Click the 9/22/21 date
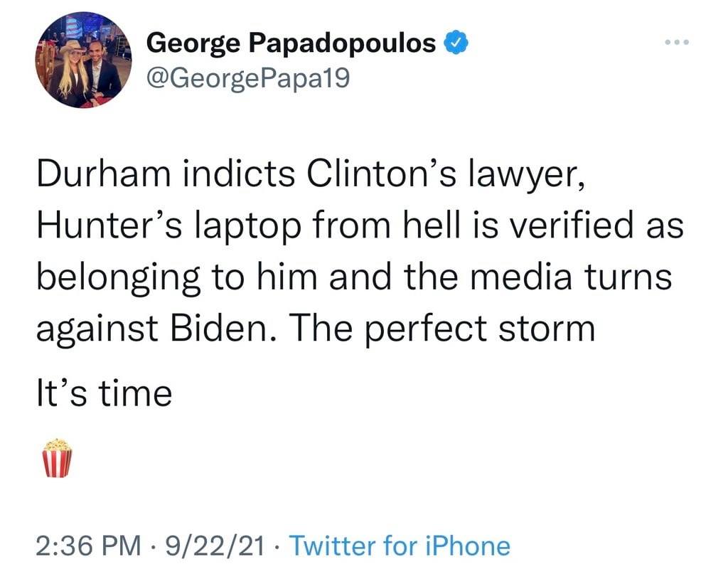Image resolution: width=728 pixels, height=574 pixels. [213, 546]
